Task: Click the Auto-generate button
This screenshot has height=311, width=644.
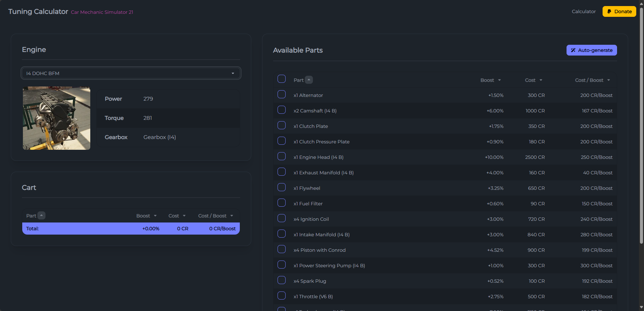Action: click(x=591, y=50)
